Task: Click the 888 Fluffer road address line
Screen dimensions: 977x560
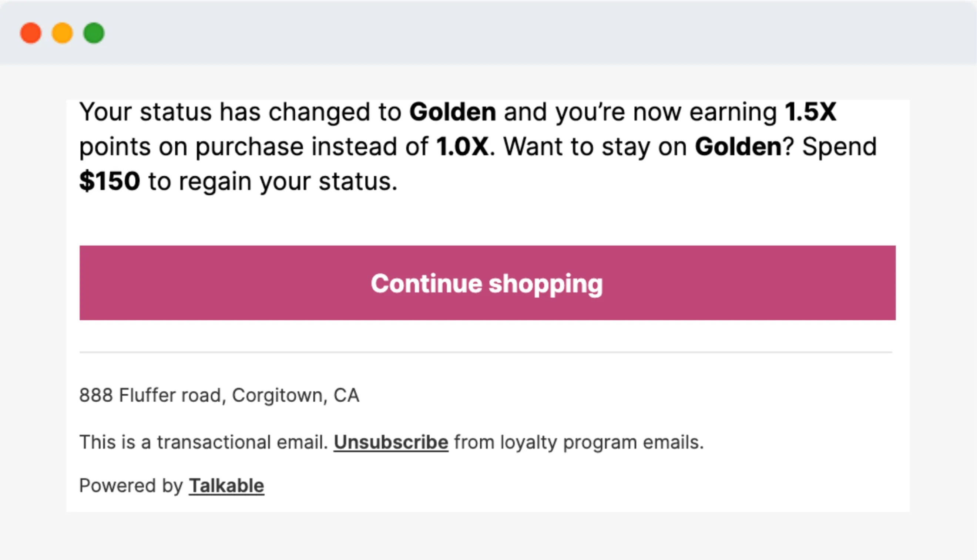Action: point(219,395)
